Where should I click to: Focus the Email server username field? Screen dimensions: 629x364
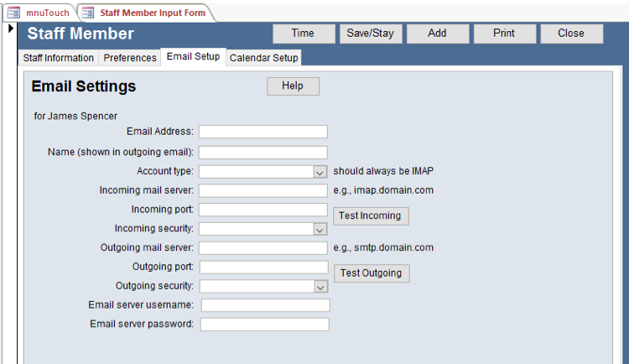(266, 305)
